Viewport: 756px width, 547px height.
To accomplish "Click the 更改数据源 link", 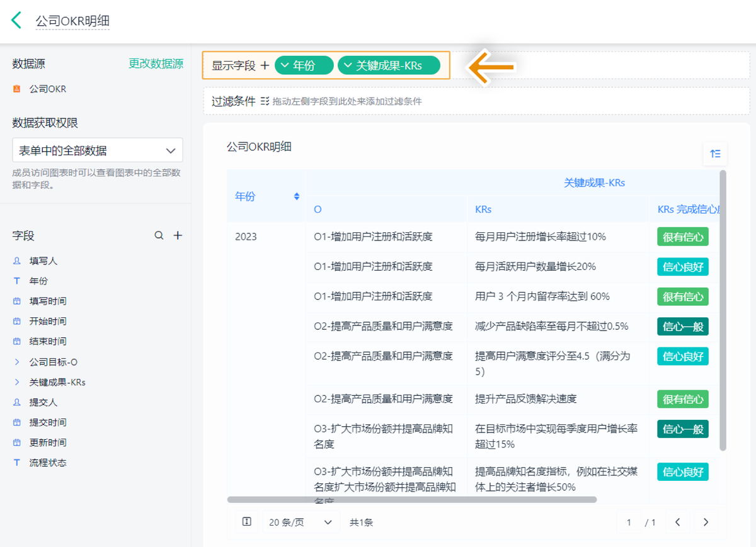I will 156,64.
